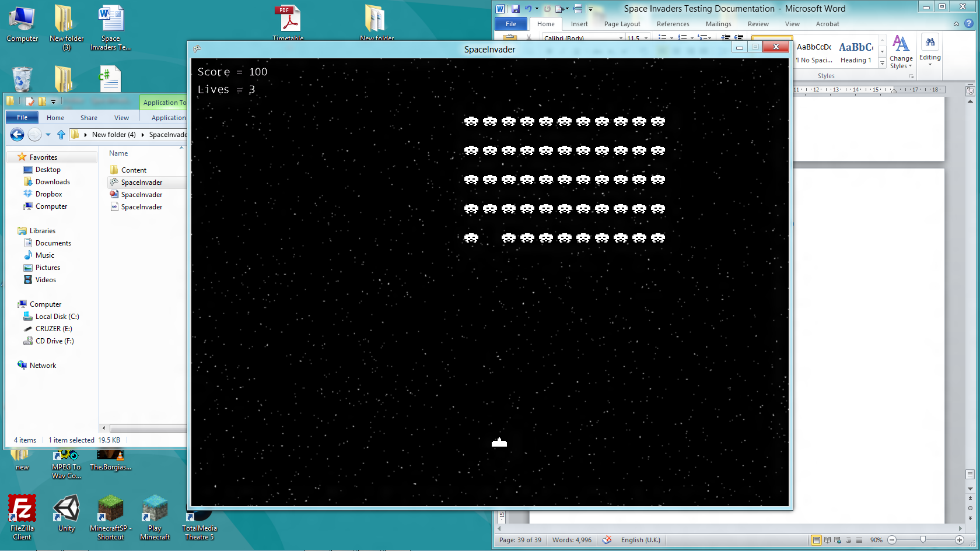980x551 pixels.
Task: Open FileZilla Client desktop icon
Action: [22, 518]
